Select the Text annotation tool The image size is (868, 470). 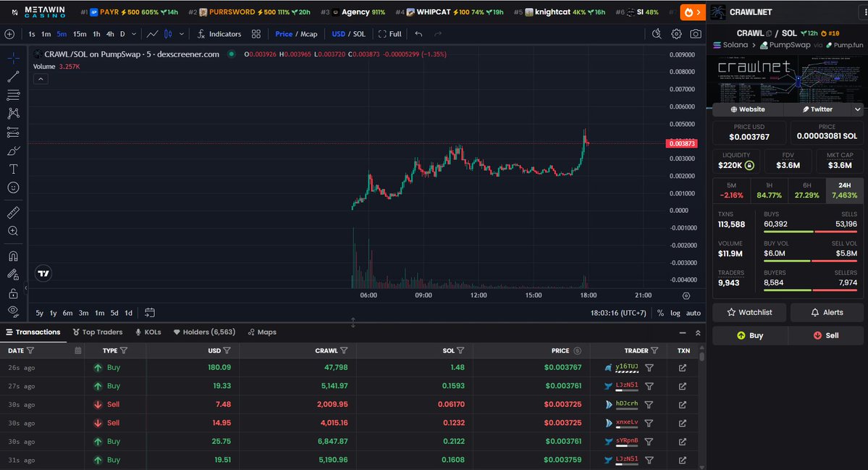tap(13, 169)
